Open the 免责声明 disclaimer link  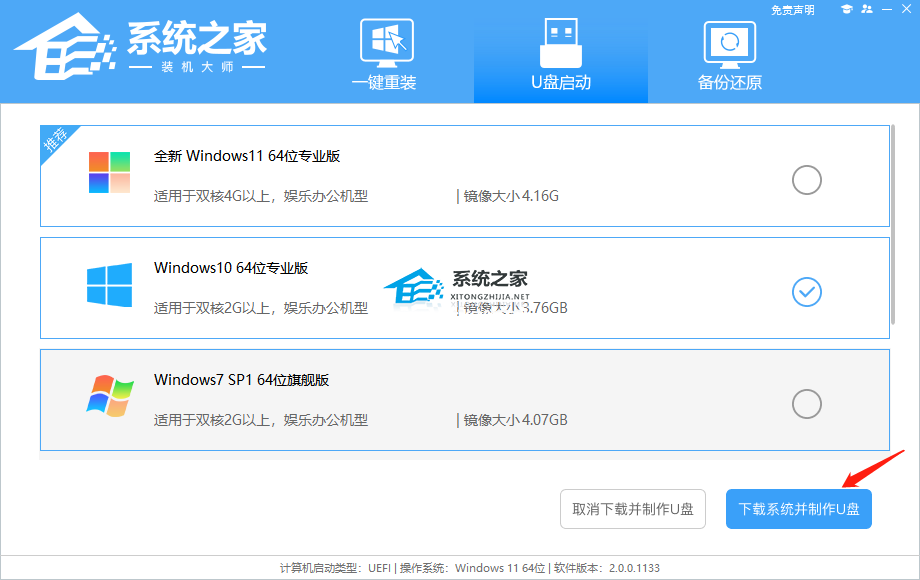(x=792, y=10)
